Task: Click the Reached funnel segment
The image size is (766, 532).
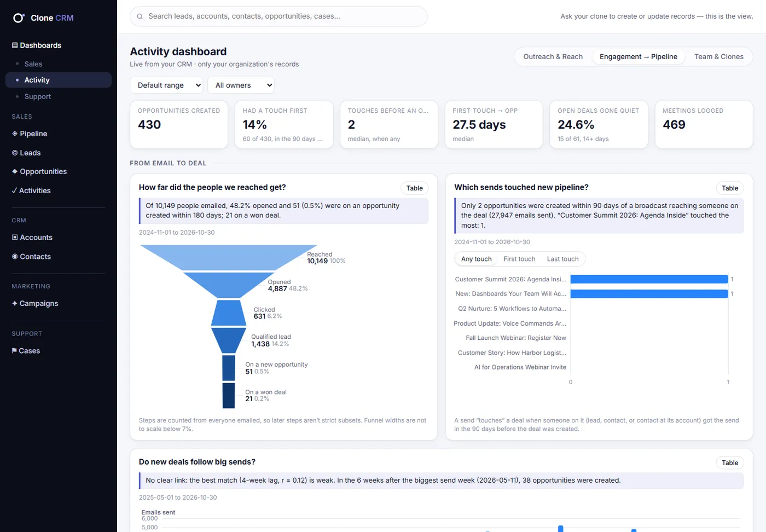Action: point(229,257)
